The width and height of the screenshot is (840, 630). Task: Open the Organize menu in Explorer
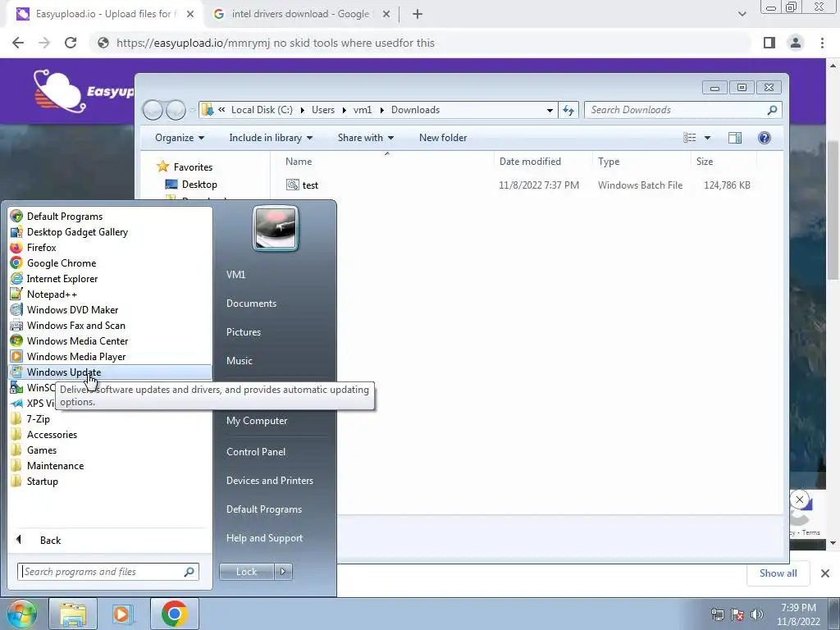pyautogui.click(x=180, y=138)
